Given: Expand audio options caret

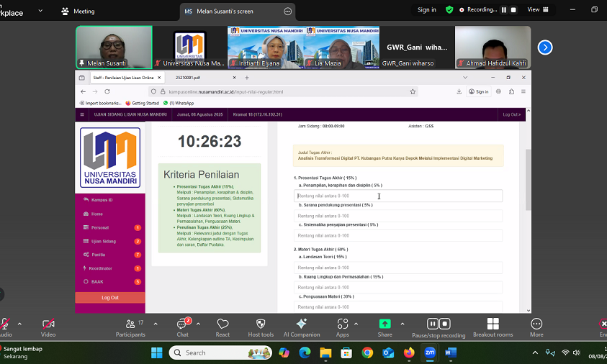Looking at the screenshot, I should point(19,324).
